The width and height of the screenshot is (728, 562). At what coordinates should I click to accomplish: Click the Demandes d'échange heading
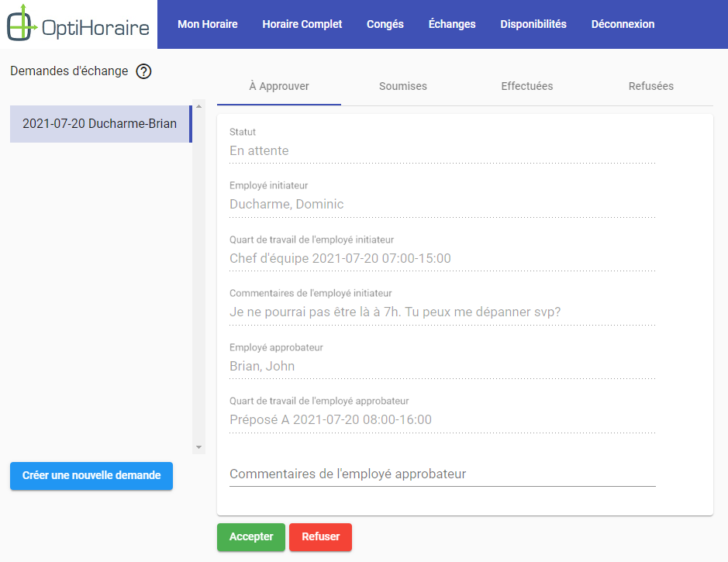[69, 71]
